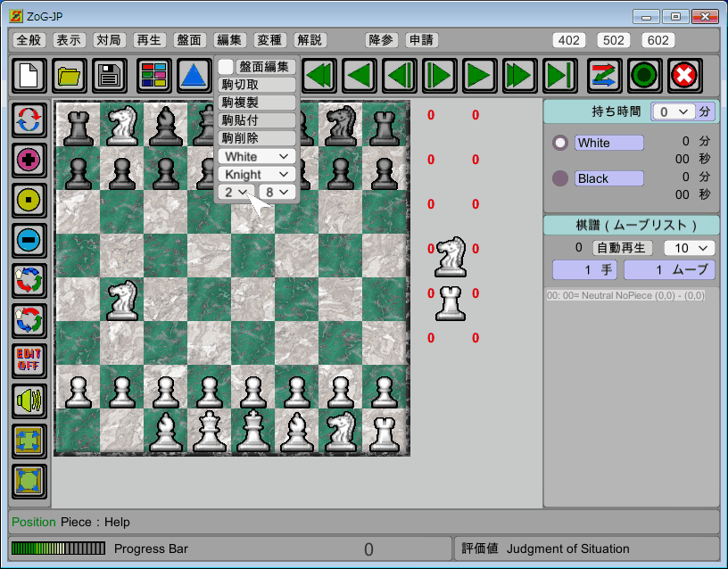Click the new file icon
Viewport: 728px width, 569px height.
pos(29,75)
